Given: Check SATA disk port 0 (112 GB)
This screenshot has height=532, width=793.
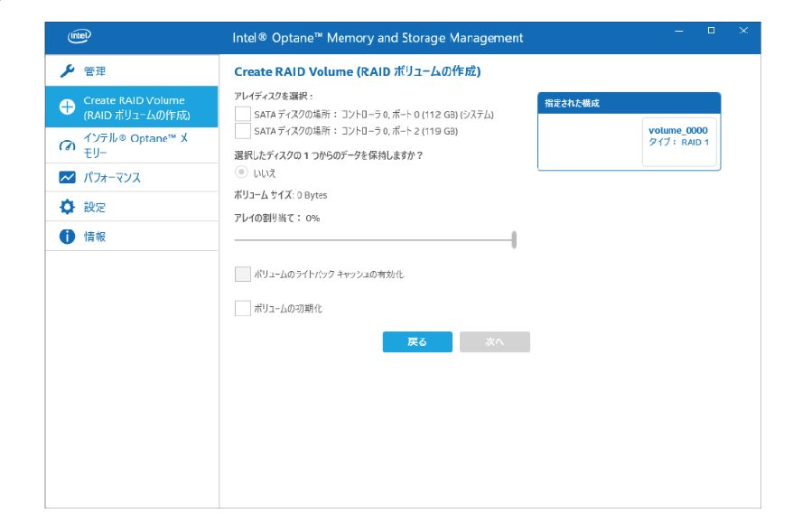Looking at the screenshot, I should (x=243, y=115).
